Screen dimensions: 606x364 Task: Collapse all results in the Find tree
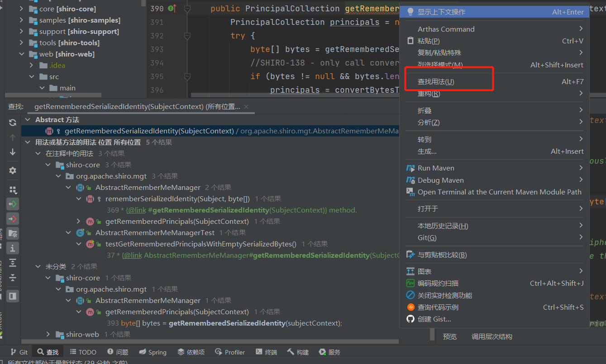click(x=13, y=277)
